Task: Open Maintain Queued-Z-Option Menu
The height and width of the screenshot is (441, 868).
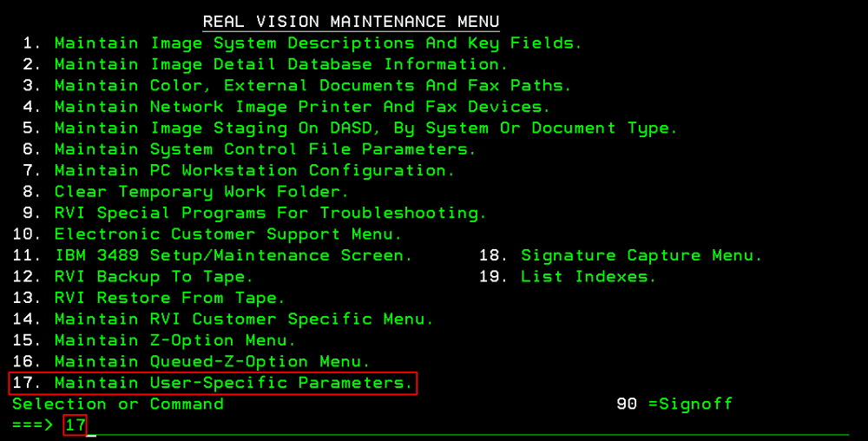Action: point(191,361)
